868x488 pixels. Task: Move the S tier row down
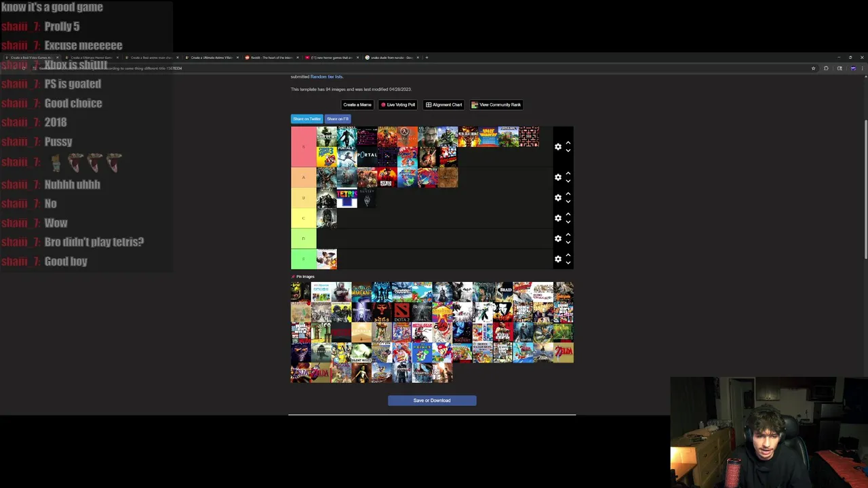click(568, 150)
